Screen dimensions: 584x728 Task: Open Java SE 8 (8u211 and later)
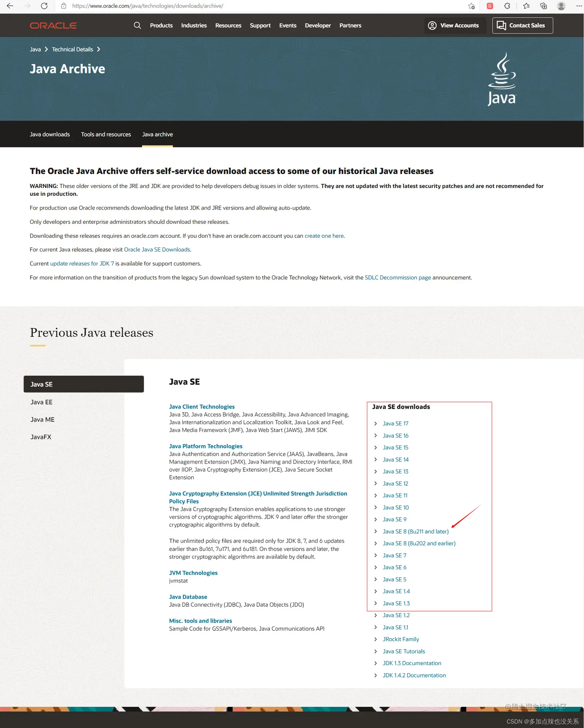(x=416, y=532)
